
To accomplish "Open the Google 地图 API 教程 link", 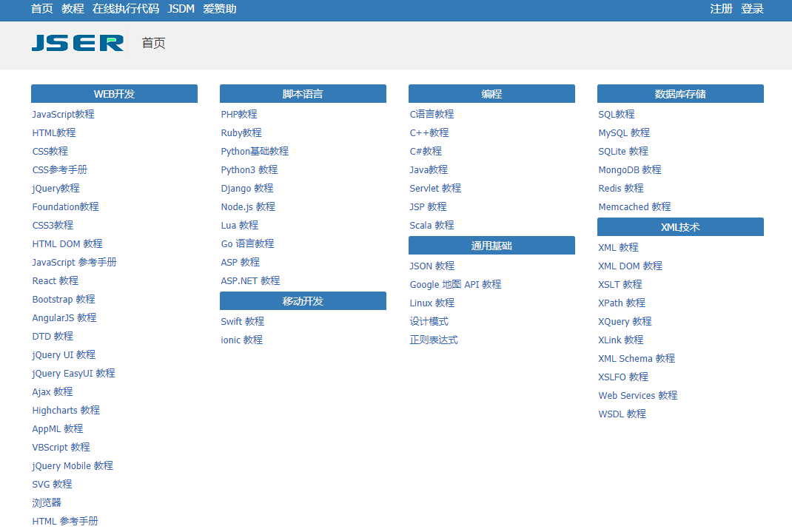I will [456, 285].
